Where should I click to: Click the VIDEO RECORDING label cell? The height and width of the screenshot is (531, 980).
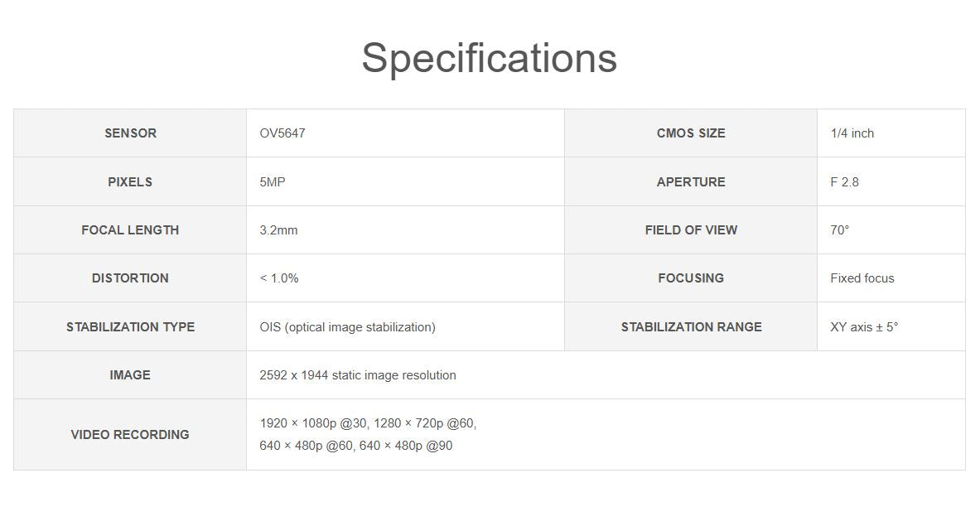pyautogui.click(x=130, y=435)
